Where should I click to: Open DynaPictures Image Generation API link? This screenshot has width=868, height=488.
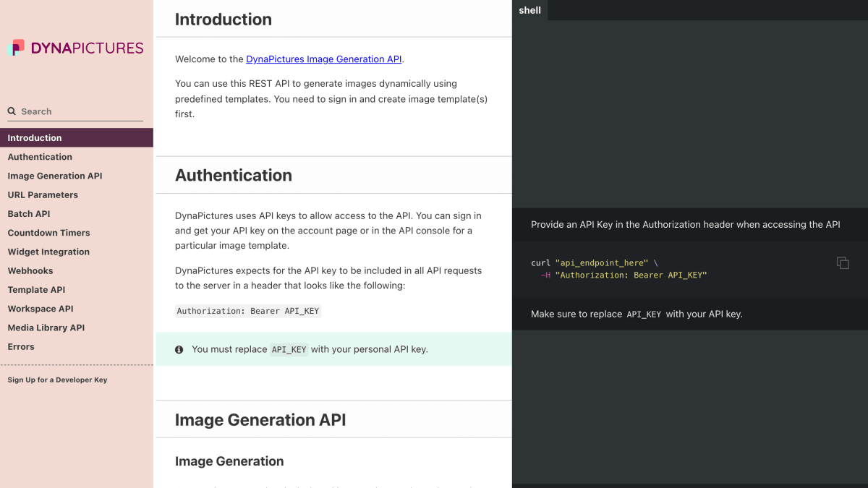pos(324,59)
